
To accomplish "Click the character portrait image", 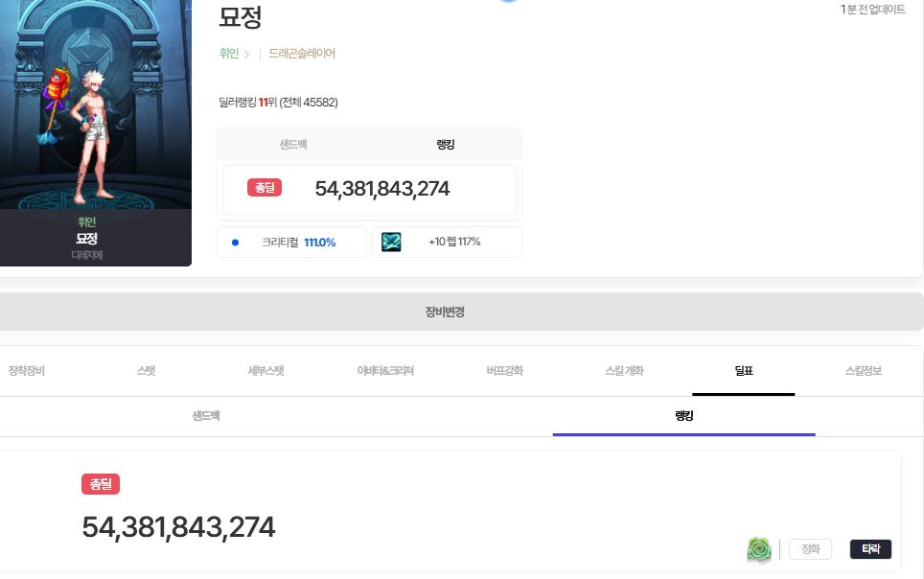I will pos(94,105).
